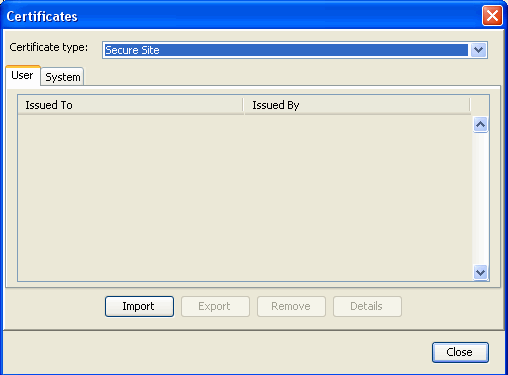Select the Secure Site combo box field
508x375 pixels.
295,50
